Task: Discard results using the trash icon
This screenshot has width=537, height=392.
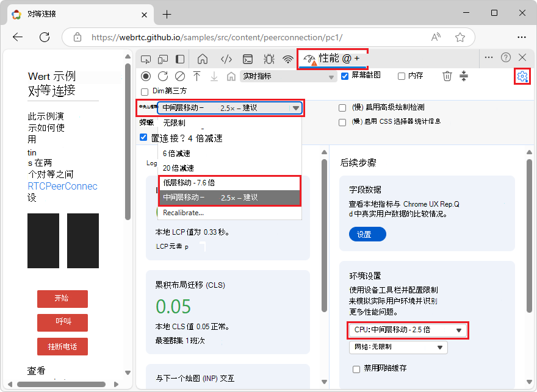Action: pos(447,76)
